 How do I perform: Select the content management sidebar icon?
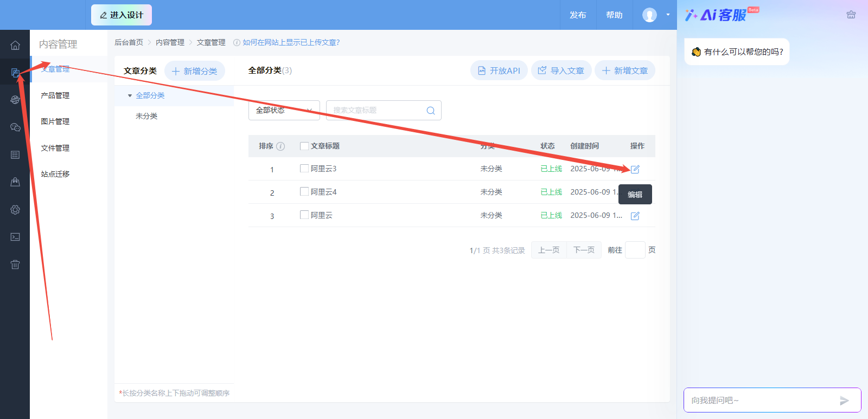(x=15, y=73)
